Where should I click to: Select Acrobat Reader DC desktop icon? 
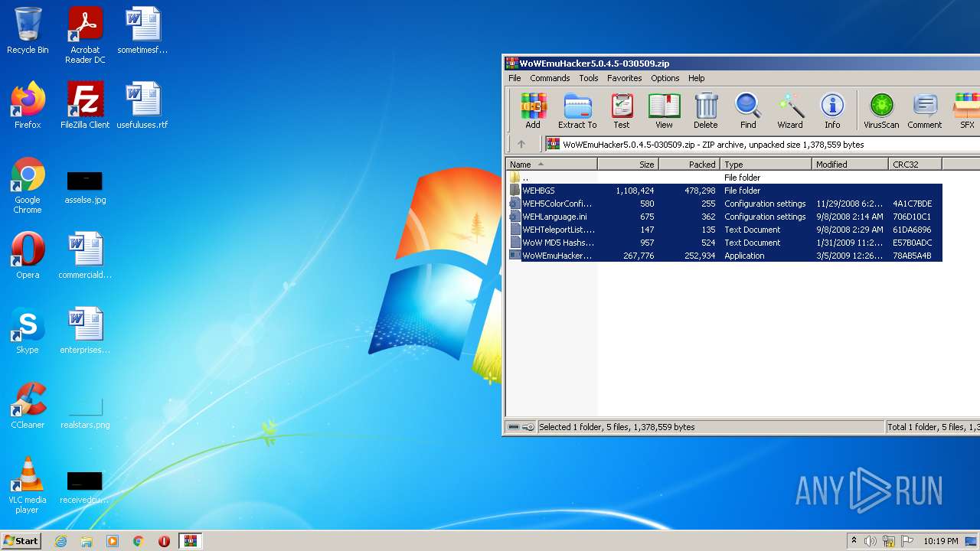pos(85,35)
